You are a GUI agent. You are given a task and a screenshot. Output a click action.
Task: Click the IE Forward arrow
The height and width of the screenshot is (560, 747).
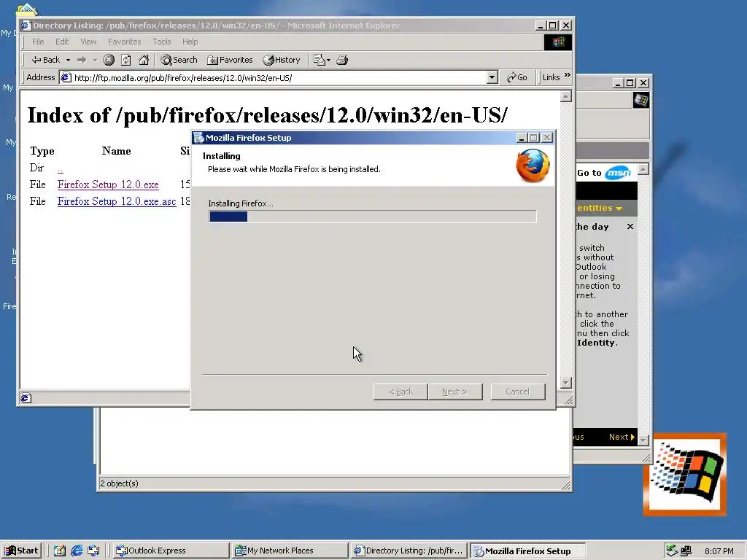(x=82, y=60)
